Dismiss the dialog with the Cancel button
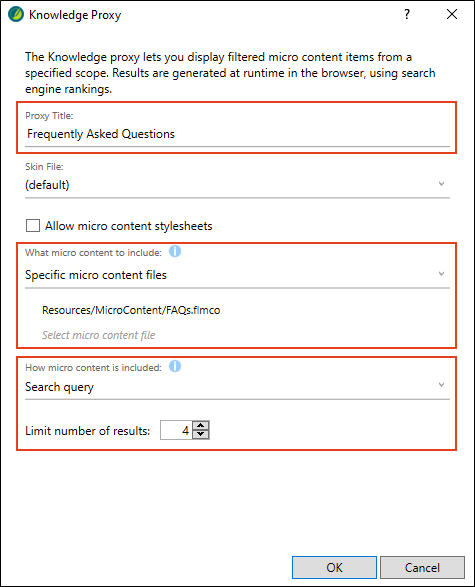Screen dimensions: 475x587 coord(422,568)
